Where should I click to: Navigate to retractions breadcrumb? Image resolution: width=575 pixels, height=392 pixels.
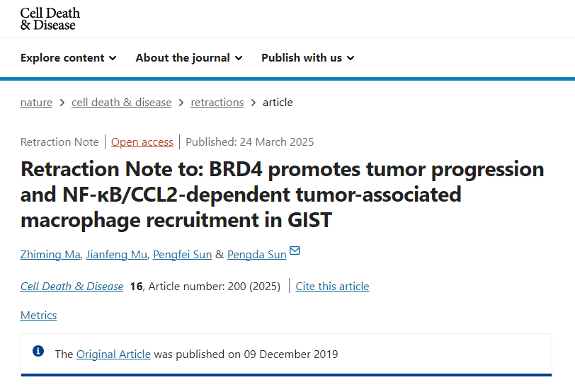(217, 103)
